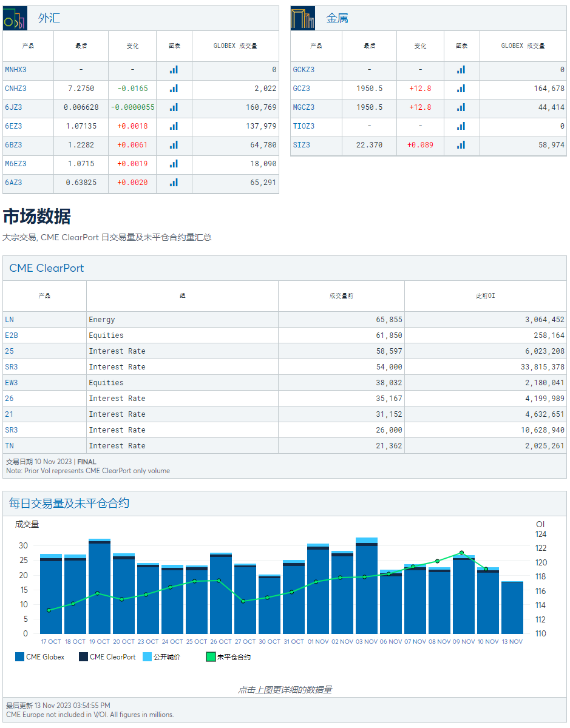This screenshot has width=570, height=728.
Task: Click the open interest point for 27 OCT
Action: coord(243,601)
